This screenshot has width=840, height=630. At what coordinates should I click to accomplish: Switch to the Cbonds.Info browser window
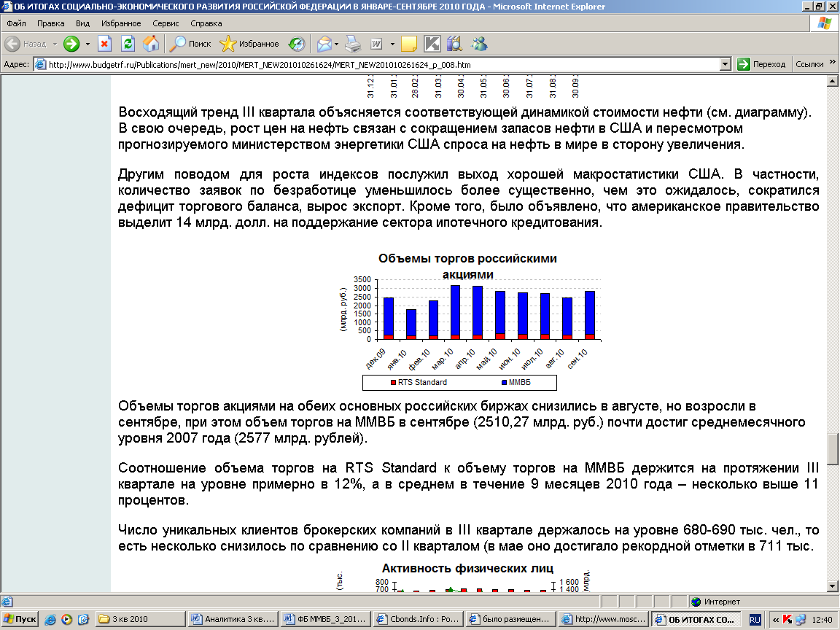click(419, 619)
